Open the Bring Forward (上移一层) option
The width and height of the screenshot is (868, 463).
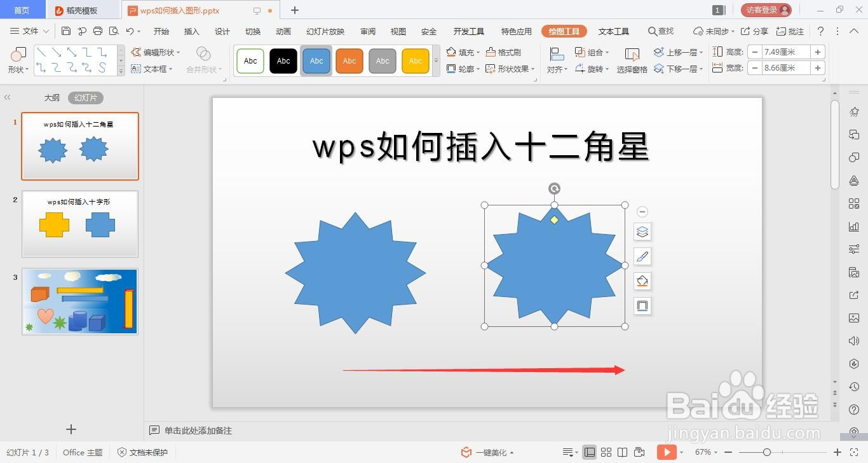click(x=679, y=52)
